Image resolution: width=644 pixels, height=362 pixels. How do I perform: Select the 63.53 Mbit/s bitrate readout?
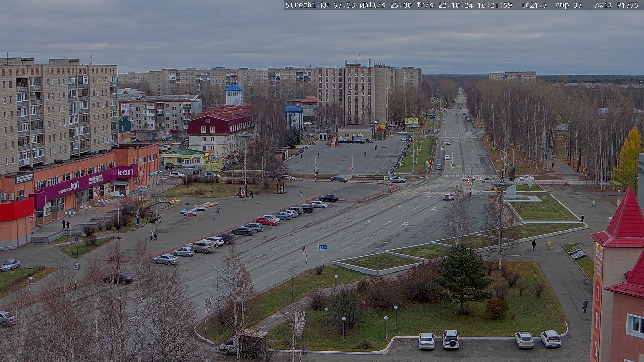coord(359,5)
